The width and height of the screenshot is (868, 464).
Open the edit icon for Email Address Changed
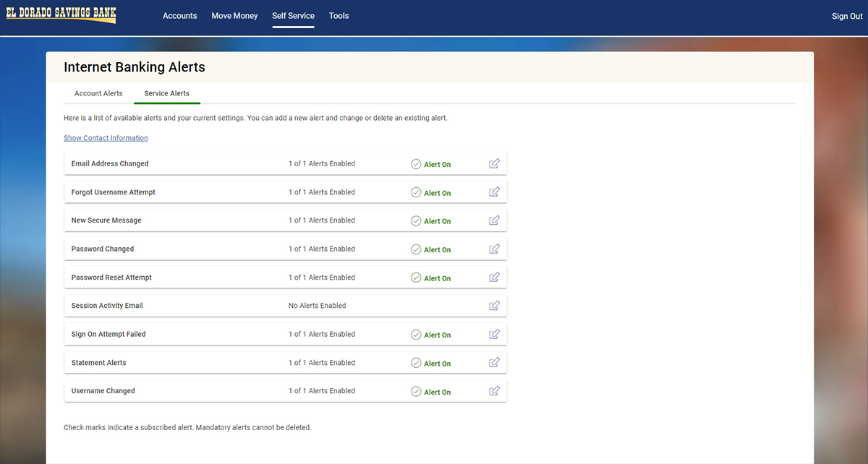tap(495, 163)
